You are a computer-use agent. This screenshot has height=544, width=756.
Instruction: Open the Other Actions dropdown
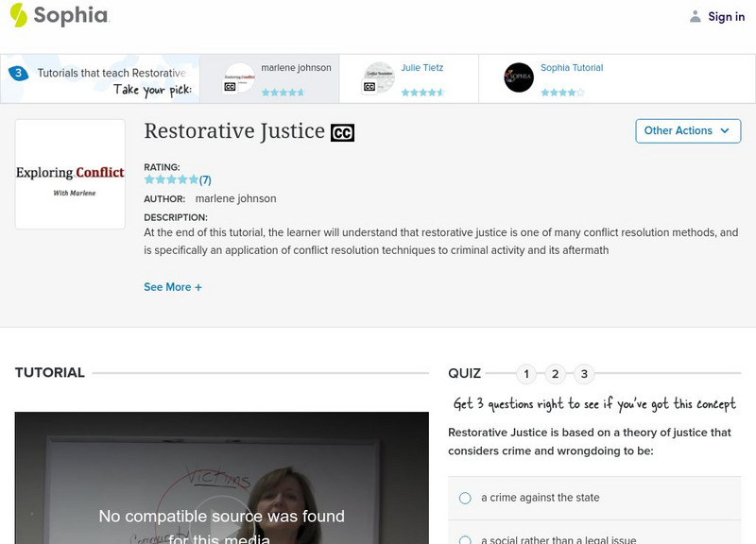point(688,131)
